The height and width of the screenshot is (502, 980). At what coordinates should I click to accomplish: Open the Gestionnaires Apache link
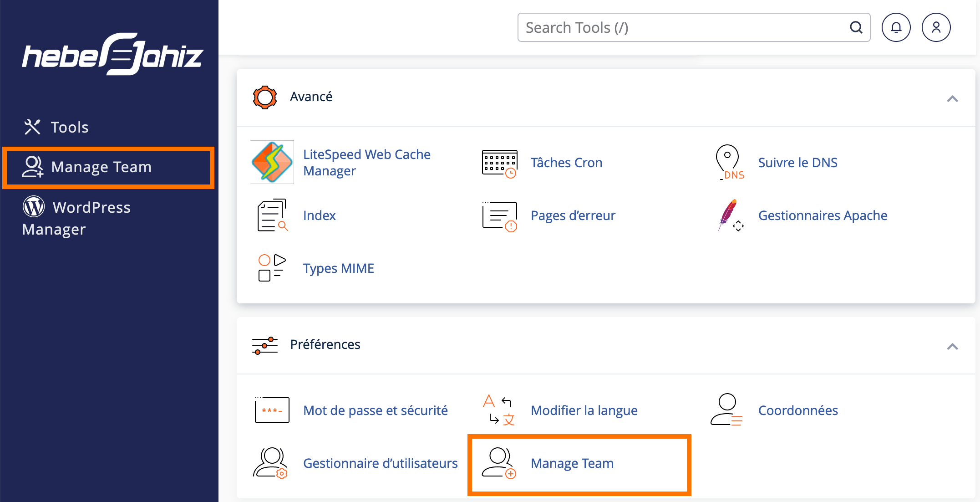823,215
